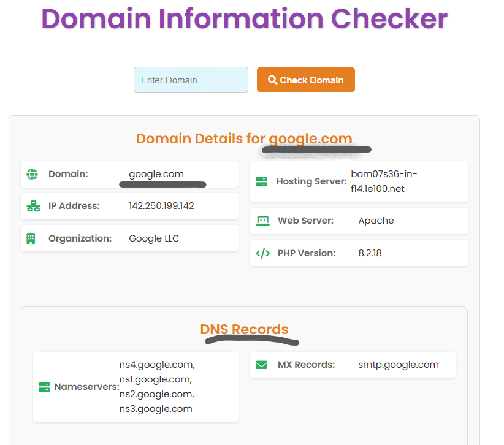The image size is (504, 445).
Task: Click the ns4.google.com nameserver entry
Action: point(157,365)
